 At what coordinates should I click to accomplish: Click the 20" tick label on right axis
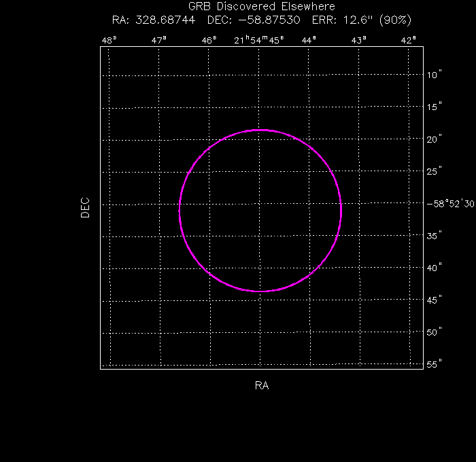[x=435, y=139]
